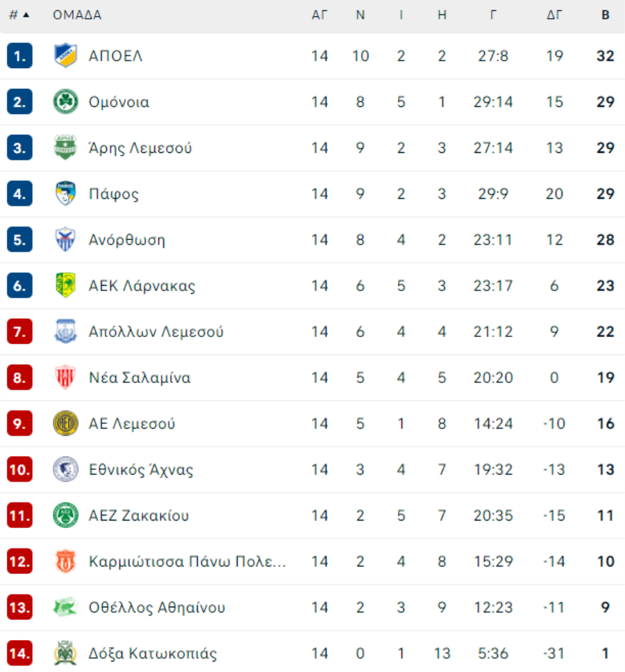This screenshot has width=625, height=672.
Task: Click the Εθνικός Άχνας team name
Action: click(x=141, y=470)
